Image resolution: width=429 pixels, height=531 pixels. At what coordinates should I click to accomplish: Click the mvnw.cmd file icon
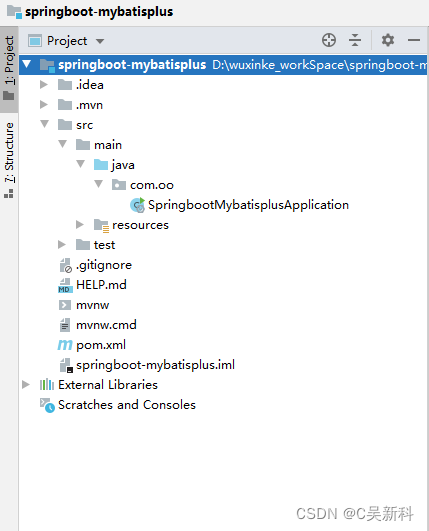coord(65,325)
